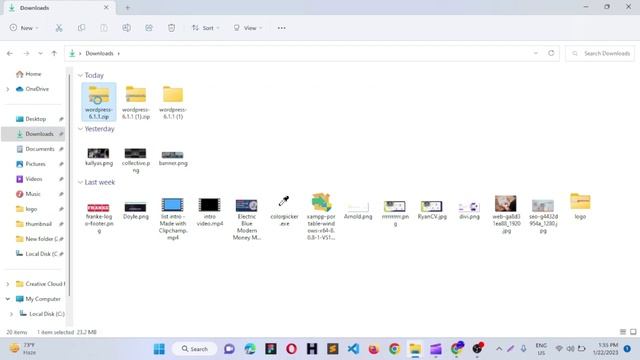Open the New item dropdown
Image resolution: width=640 pixels, height=360 pixels.
pyautogui.click(x=24, y=28)
